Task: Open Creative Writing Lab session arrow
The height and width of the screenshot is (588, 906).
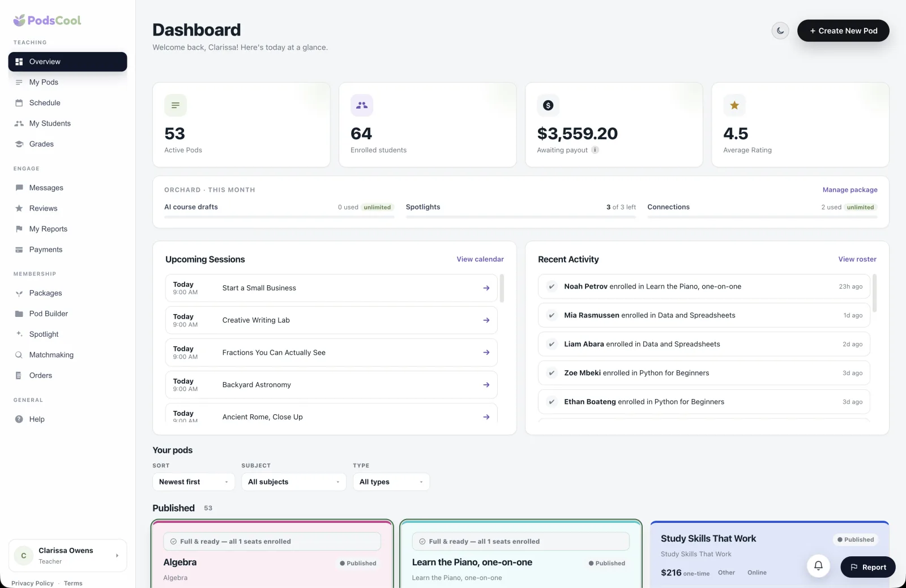Action: [486, 320]
